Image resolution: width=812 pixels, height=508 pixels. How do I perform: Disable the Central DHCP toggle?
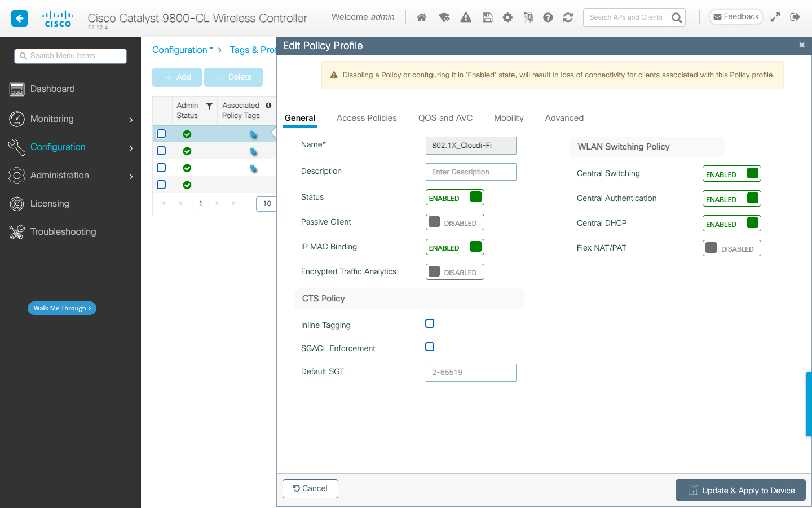click(731, 223)
